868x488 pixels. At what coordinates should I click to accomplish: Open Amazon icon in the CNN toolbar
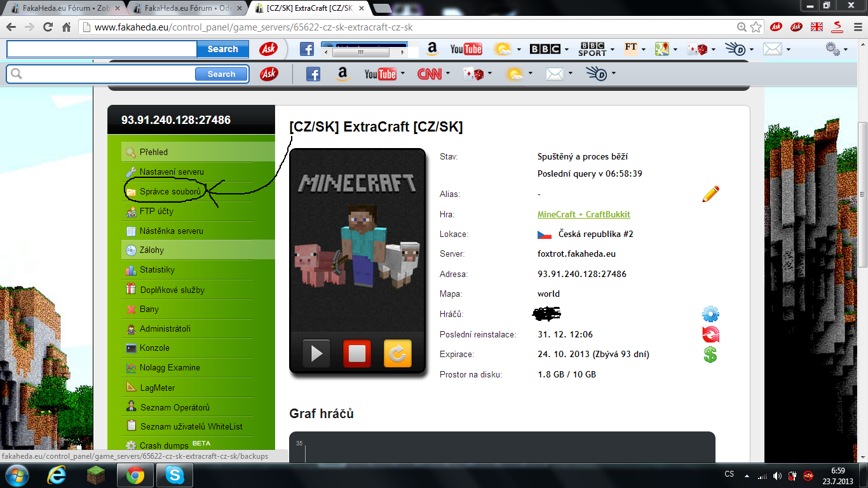343,74
